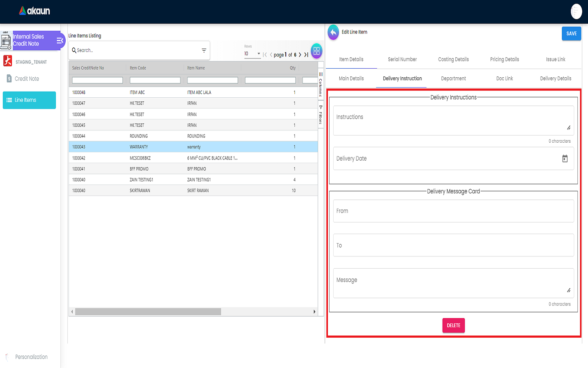Open Credit Note in the sidebar
The height and width of the screenshot is (368, 588).
[x=27, y=79]
